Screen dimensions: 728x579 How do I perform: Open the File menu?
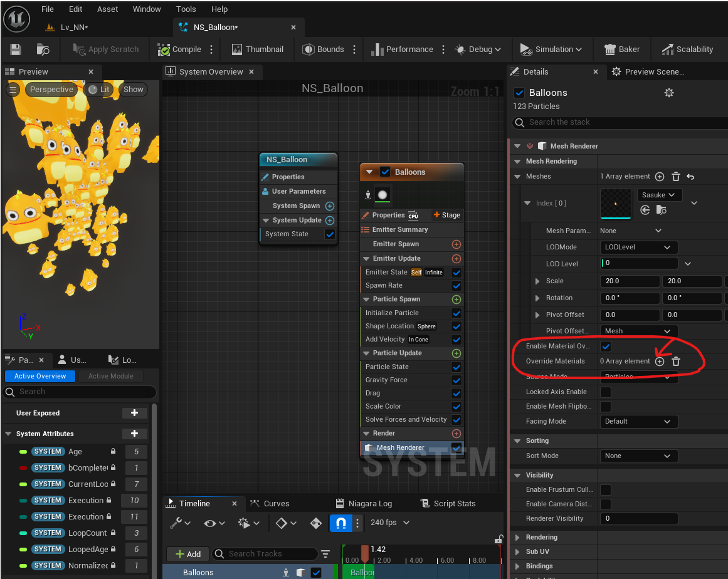(48, 9)
